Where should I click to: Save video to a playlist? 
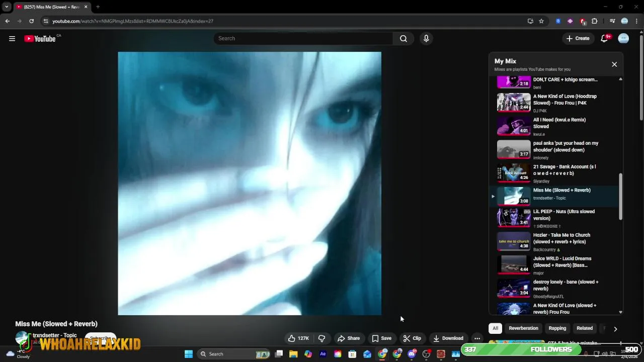381,338
